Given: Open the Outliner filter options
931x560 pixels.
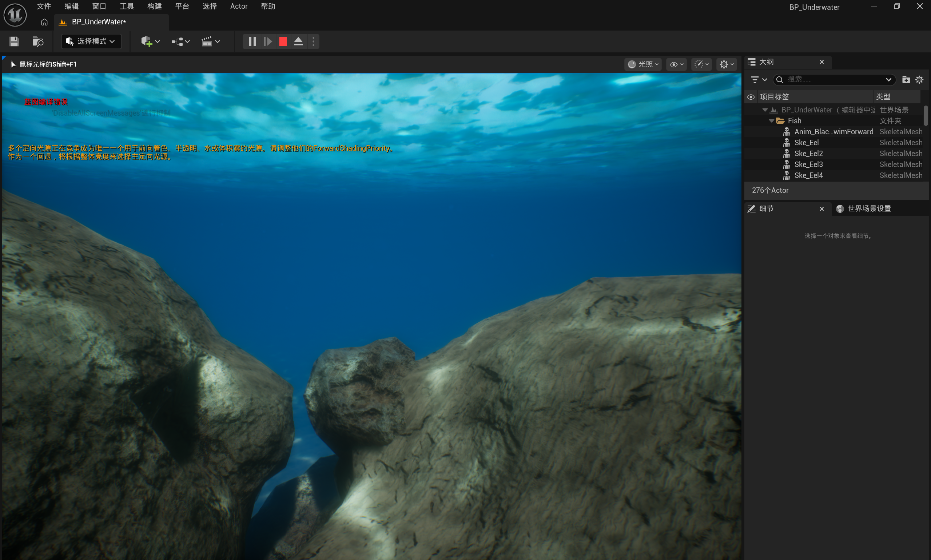Looking at the screenshot, I should click(x=759, y=80).
